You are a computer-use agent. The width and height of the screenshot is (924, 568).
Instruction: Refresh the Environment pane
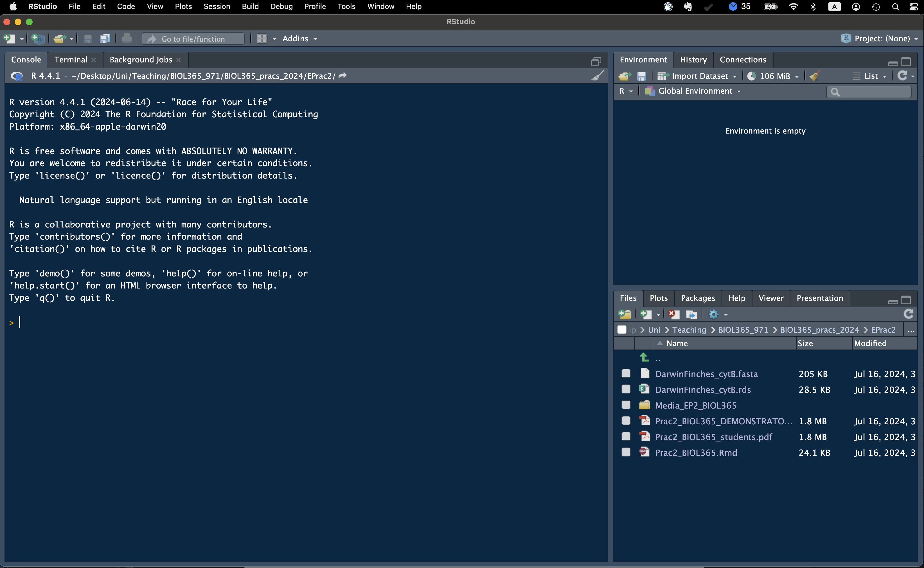902,76
